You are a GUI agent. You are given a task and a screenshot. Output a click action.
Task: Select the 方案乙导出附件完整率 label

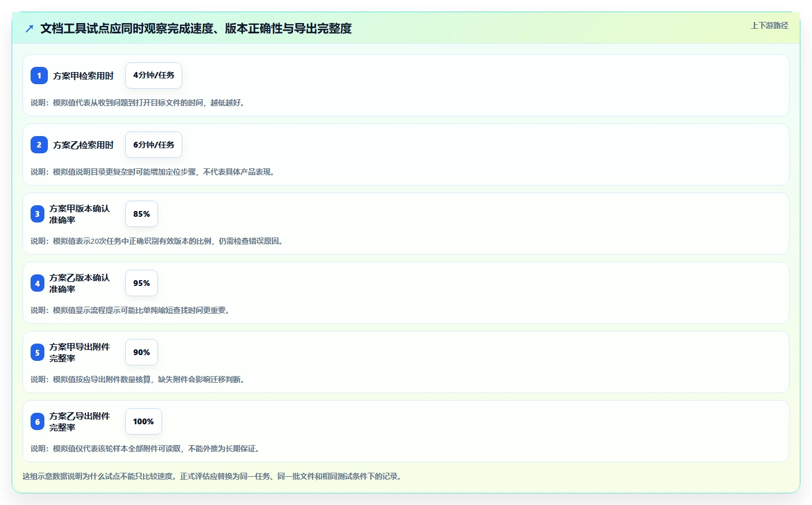coord(80,421)
